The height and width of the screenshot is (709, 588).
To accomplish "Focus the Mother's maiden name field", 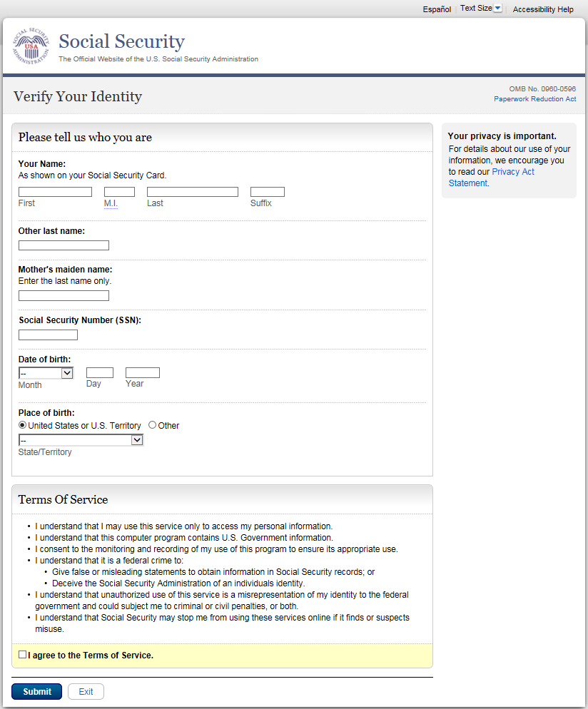I will [x=64, y=295].
